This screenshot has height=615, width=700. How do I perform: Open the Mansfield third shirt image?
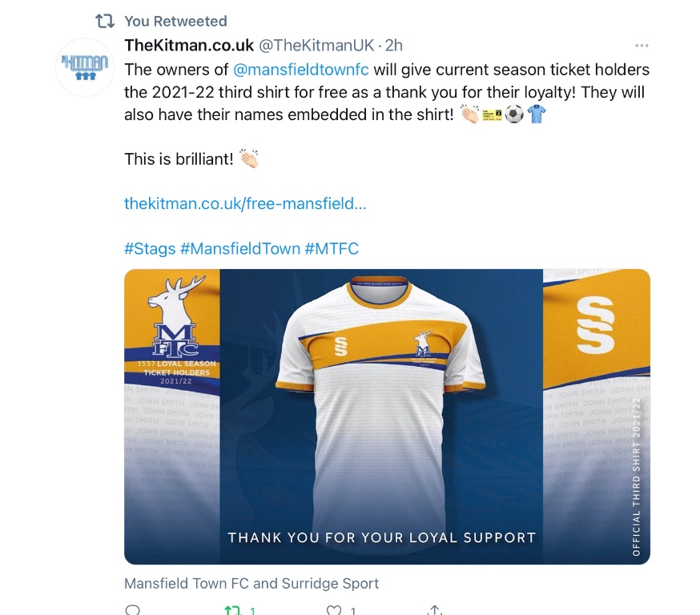[387, 416]
